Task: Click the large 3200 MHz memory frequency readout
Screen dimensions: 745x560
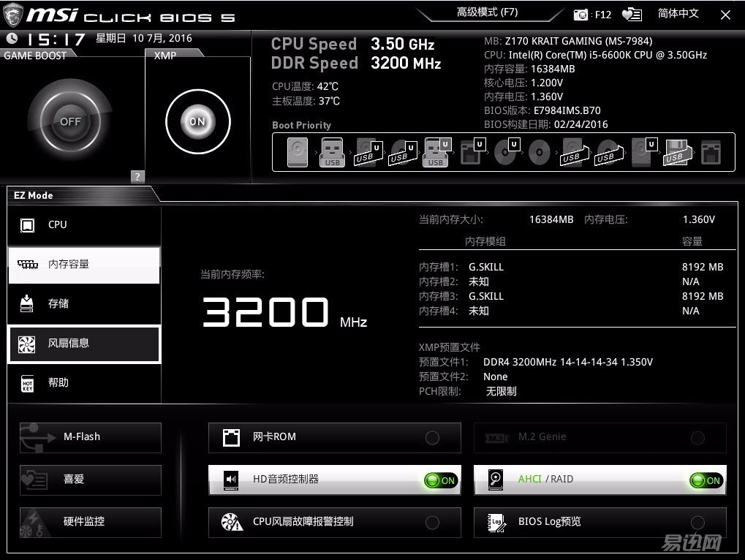Action: coord(284,313)
